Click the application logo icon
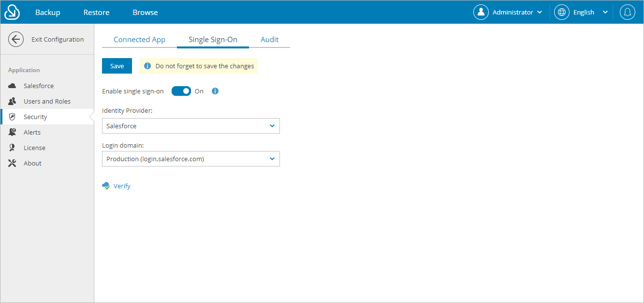This screenshot has height=303, width=644. 12,12
